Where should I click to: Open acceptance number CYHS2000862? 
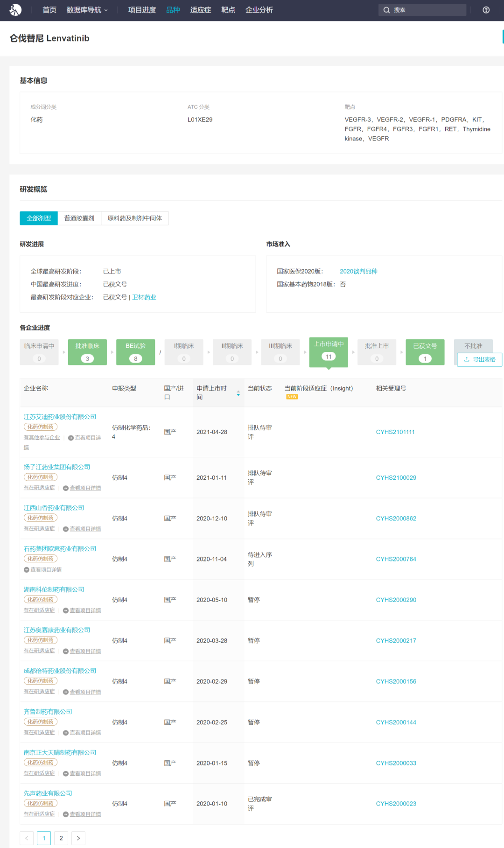pos(396,519)
